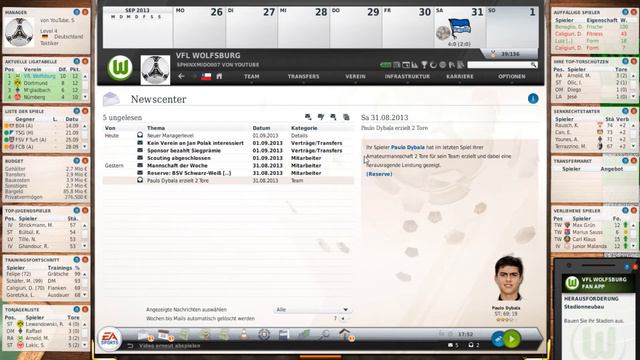Open the magnifier search icon in bottom bar
The height and width of the screenshot is (360, 640).
324,334
